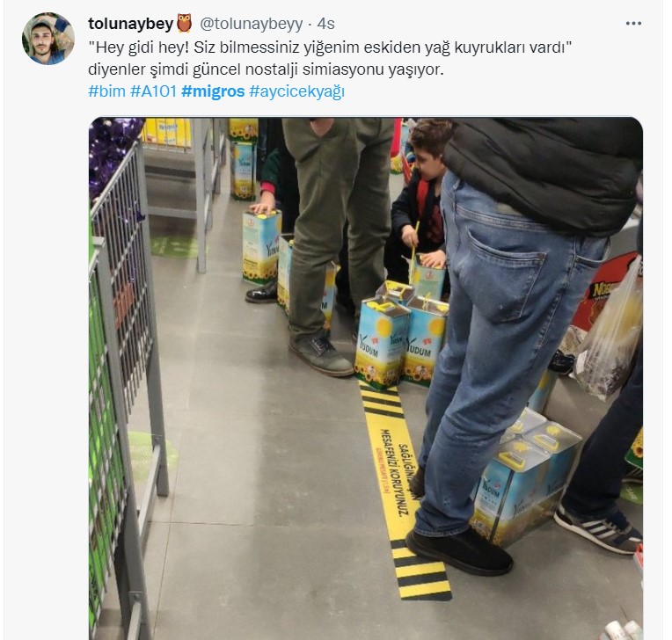Click the tolunaybey profile avatar picture
The width and height of the screenshot is (672, 640).
pos(48,39)
